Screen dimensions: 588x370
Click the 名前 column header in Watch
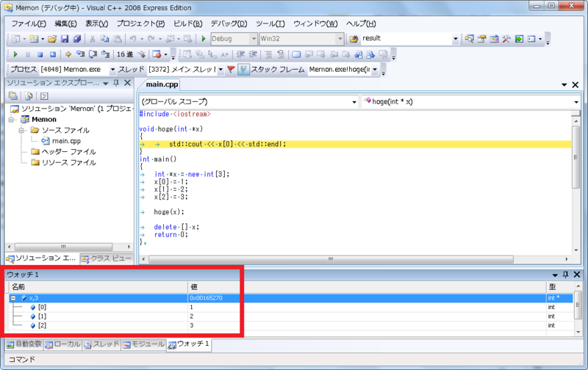tap(98, 287)
